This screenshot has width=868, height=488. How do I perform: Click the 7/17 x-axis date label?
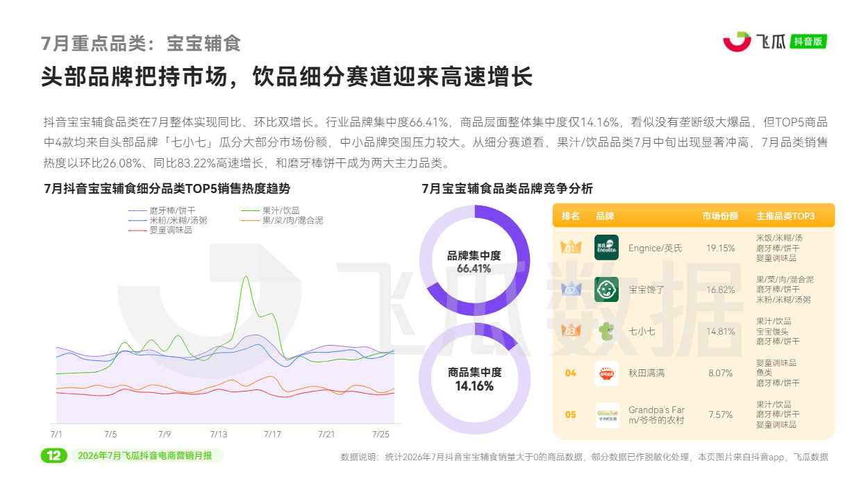pos(272,434)
